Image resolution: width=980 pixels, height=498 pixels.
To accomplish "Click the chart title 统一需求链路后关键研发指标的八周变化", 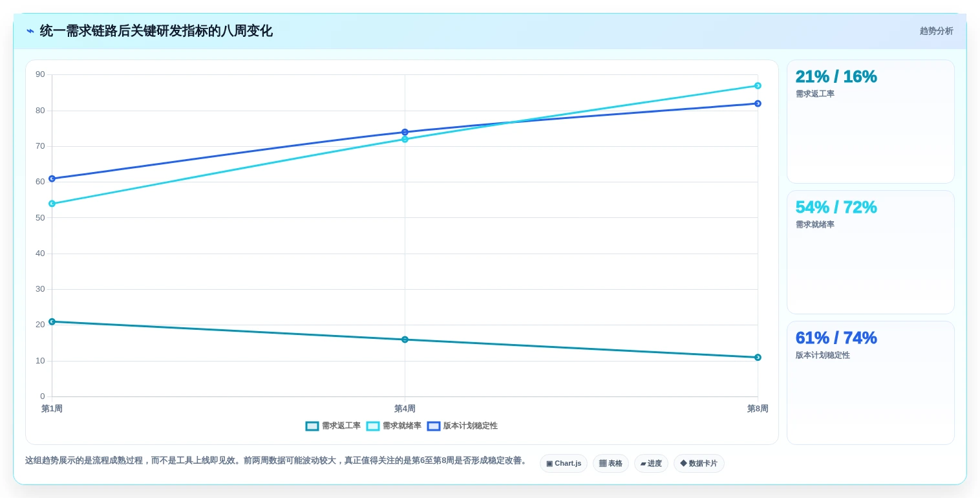I will [x=156, y=31].
